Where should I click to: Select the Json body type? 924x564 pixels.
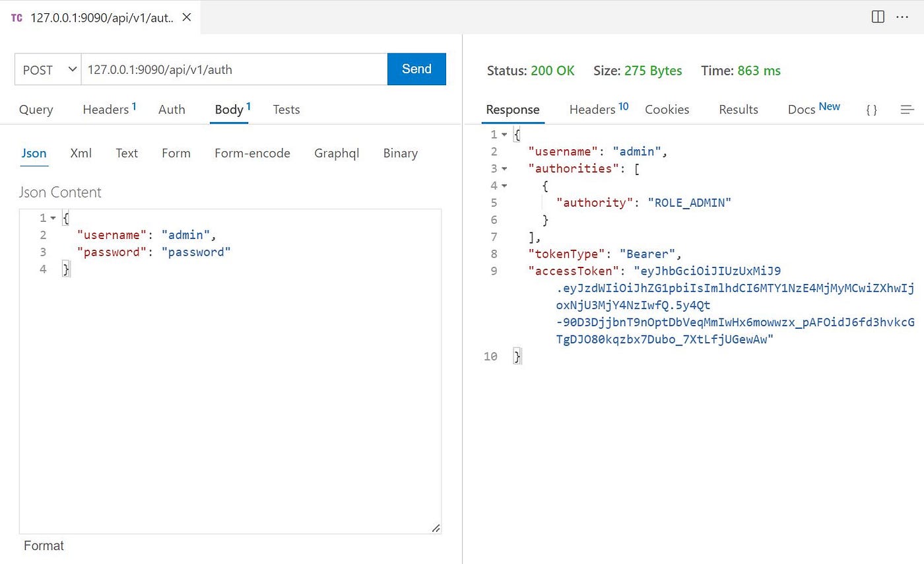click(34, 153)
